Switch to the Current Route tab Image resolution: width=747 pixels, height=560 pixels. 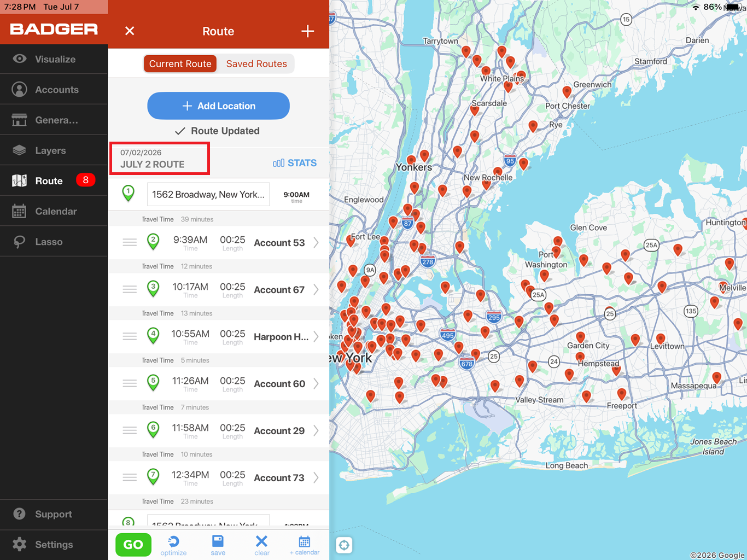pyautogui.click(x=180, y=63)
